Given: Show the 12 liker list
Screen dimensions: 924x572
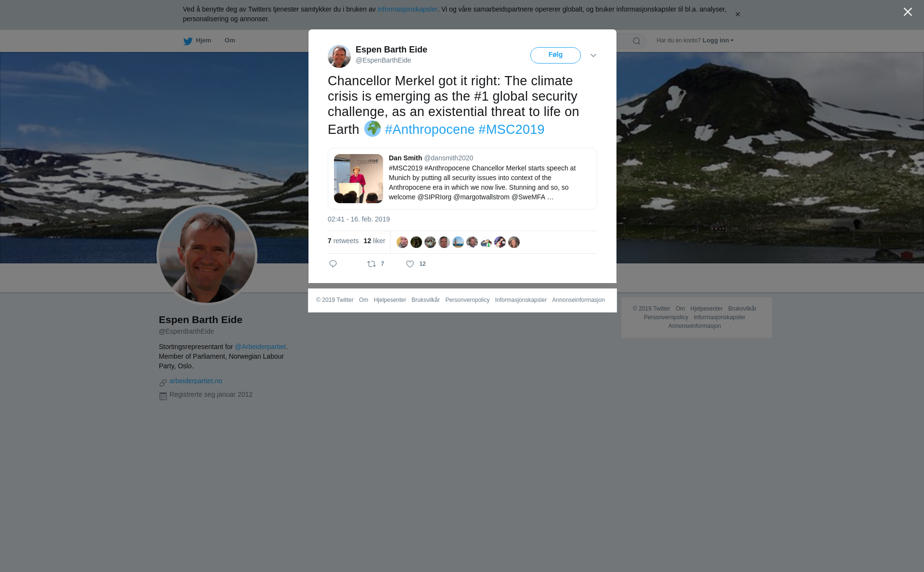Looking at the screenshot, I should [x=374, y=241].
